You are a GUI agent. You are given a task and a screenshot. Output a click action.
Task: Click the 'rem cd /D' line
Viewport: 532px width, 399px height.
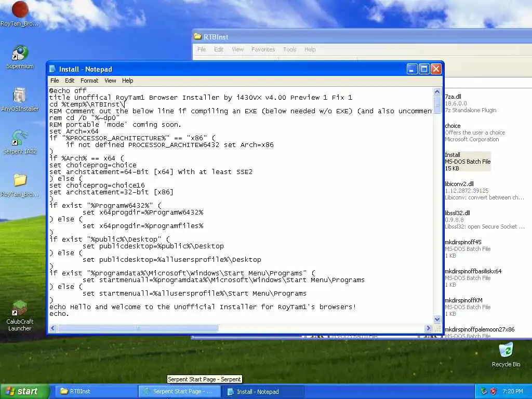coord(85,118)
